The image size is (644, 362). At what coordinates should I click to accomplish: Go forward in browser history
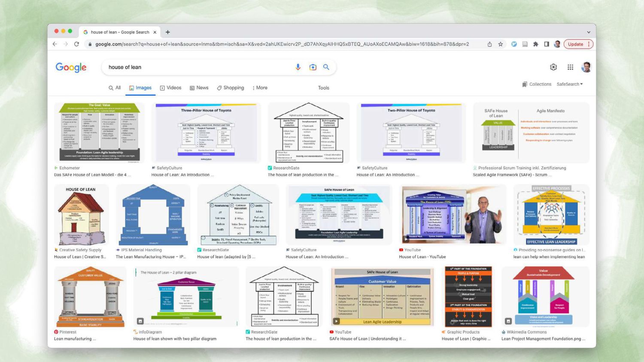66,44
